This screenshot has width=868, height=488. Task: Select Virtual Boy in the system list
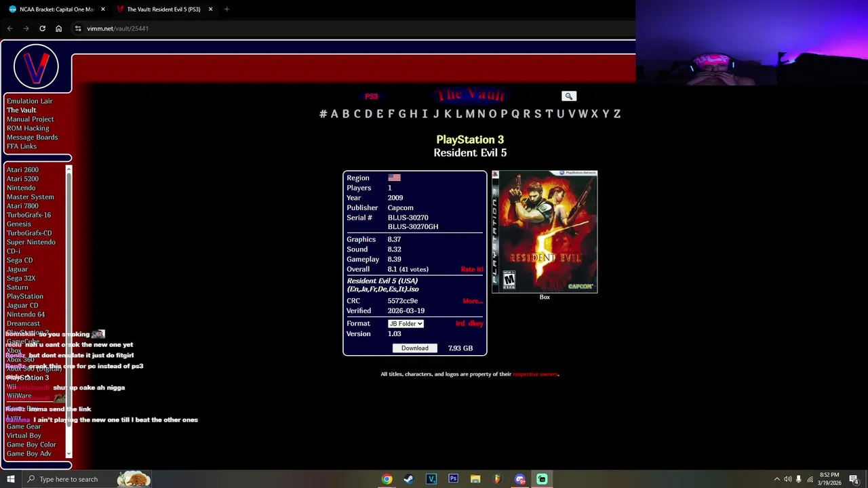[24, 436]
